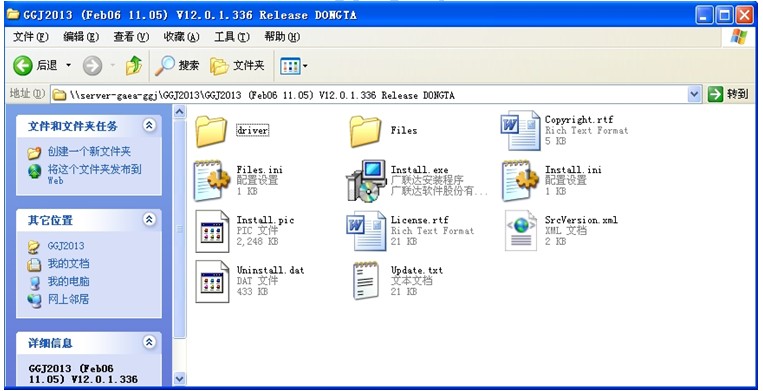The image size is (763, 391).
Task: Open the Search (搜索) pane
Action: (x=177, y=66)
